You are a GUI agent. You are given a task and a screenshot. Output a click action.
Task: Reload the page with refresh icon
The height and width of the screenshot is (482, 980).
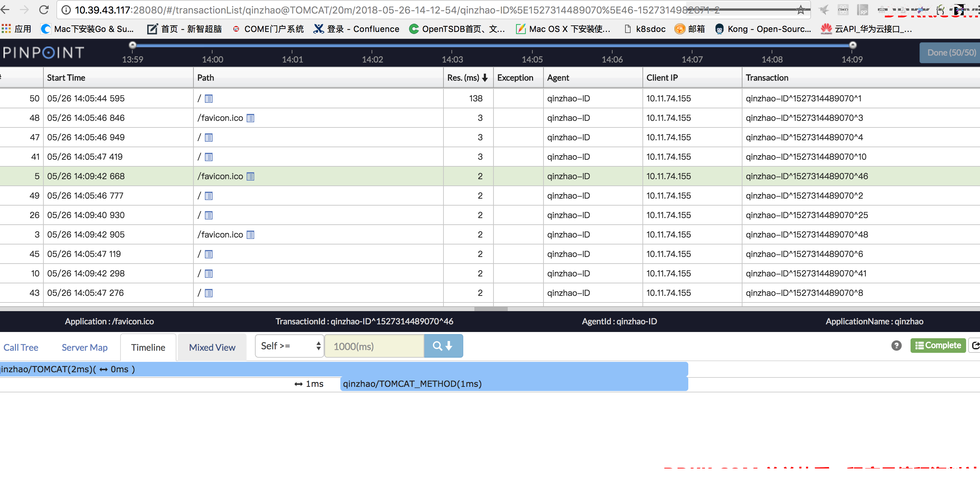[44, 9]
